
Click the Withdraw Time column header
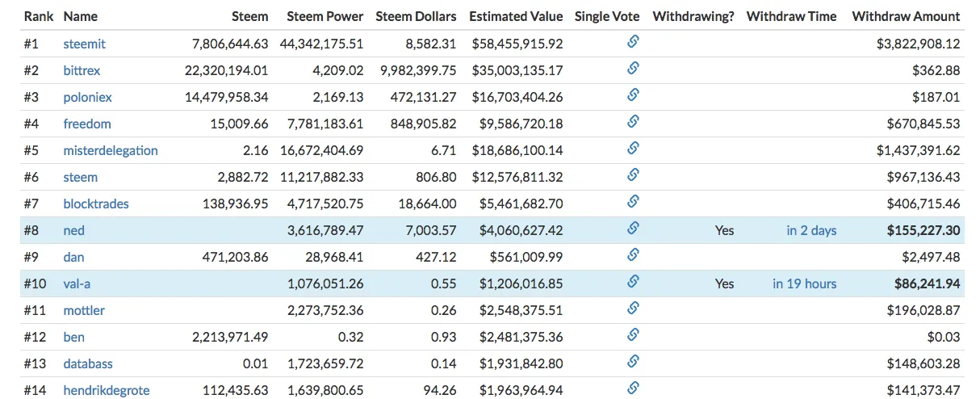pos(792,16)
